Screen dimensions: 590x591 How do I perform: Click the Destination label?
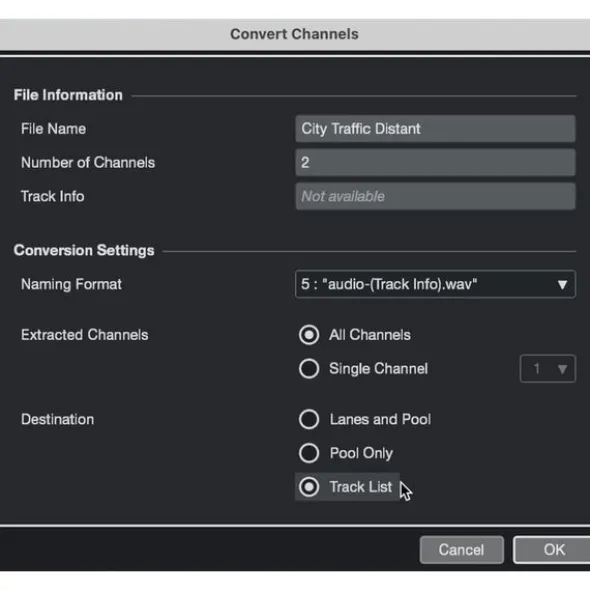57,419
